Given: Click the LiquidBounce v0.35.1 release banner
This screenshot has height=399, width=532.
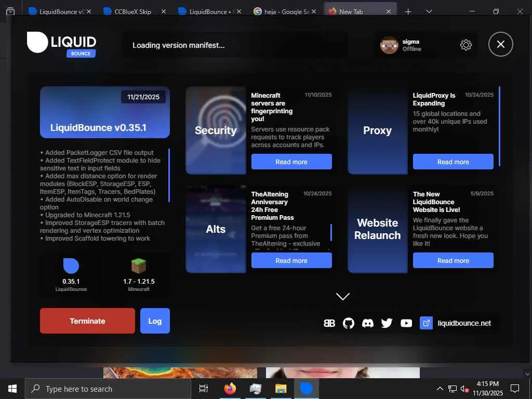Looking at the screenshot, I should (105, 112).
